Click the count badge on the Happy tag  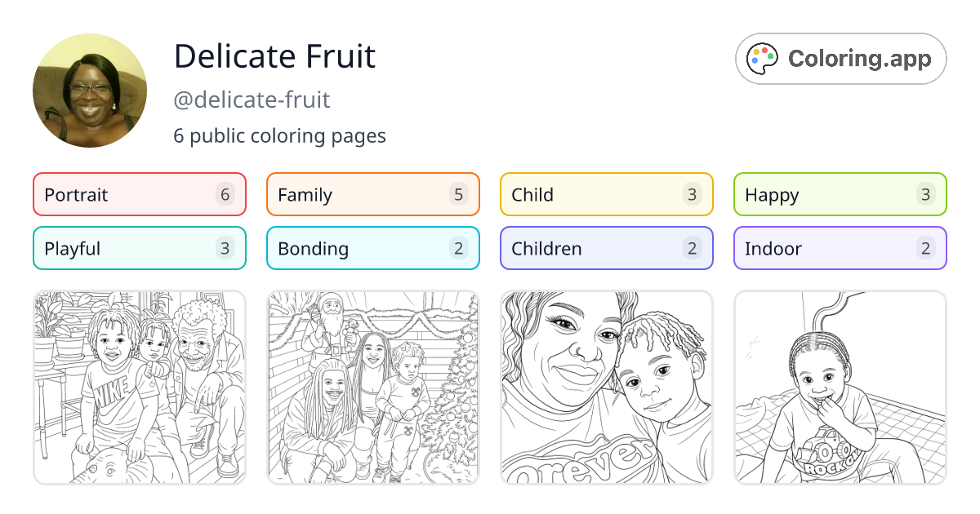(x=926, y=194)
